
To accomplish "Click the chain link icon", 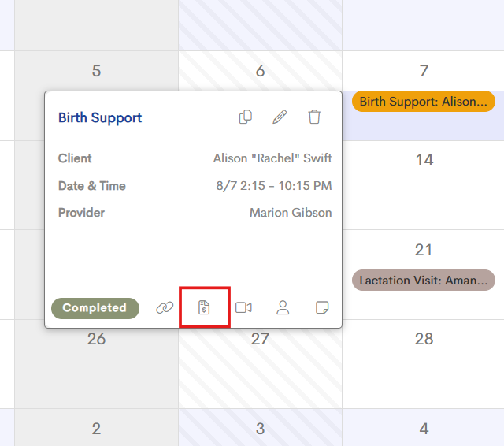I will coord(165,308).
